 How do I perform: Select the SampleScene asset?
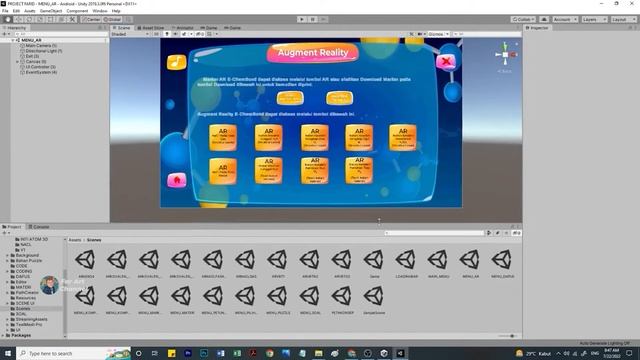pyautogui.click(x=374, y=300)
